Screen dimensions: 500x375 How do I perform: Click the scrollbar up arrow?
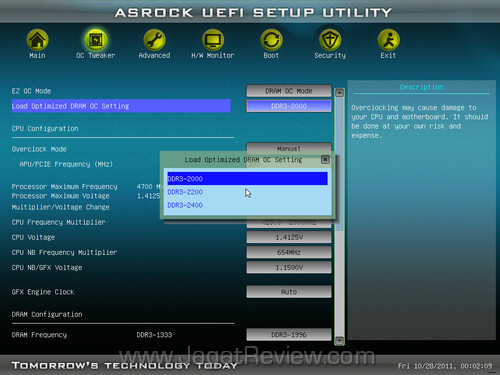339,92
